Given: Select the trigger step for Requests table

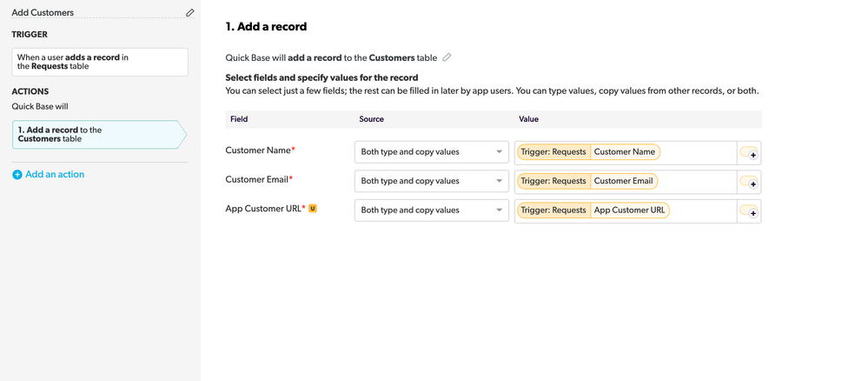Looking at the screenshot, I should click(100, 62).
